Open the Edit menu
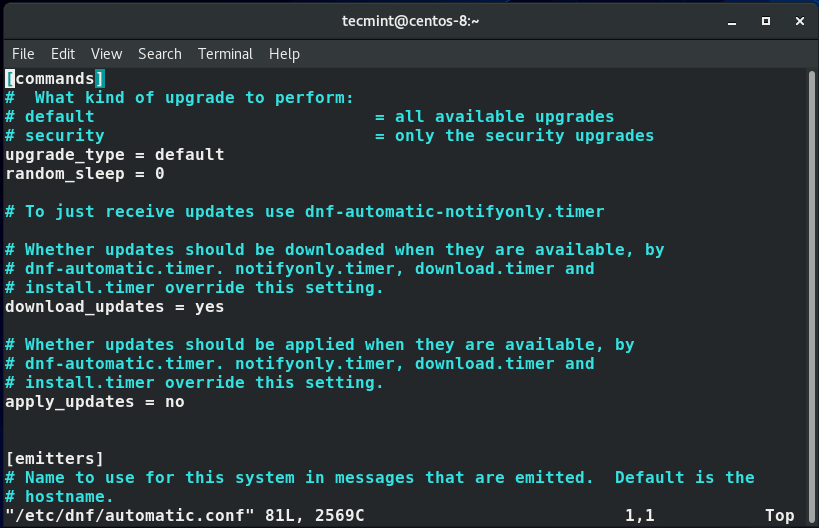Image resolution: width=819 pixels, height=528 pixels. (63, 54)
